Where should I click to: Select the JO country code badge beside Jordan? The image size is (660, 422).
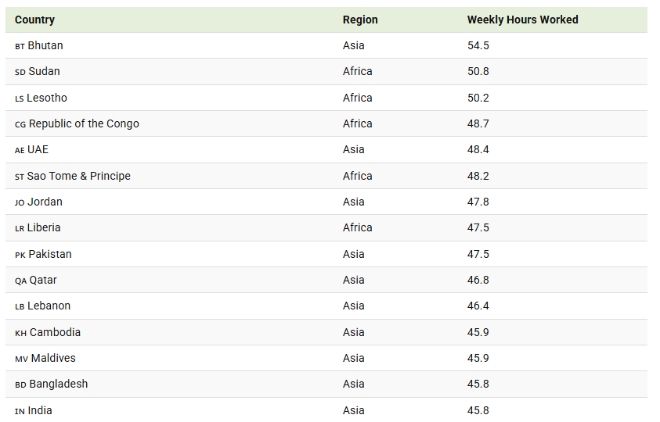(x=20, y=203)
